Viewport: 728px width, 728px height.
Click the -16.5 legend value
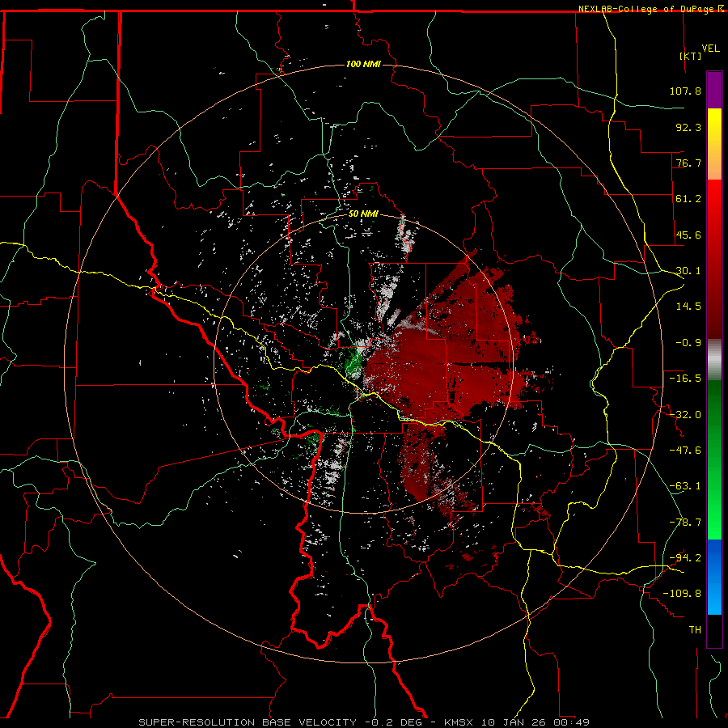[685, 379]
